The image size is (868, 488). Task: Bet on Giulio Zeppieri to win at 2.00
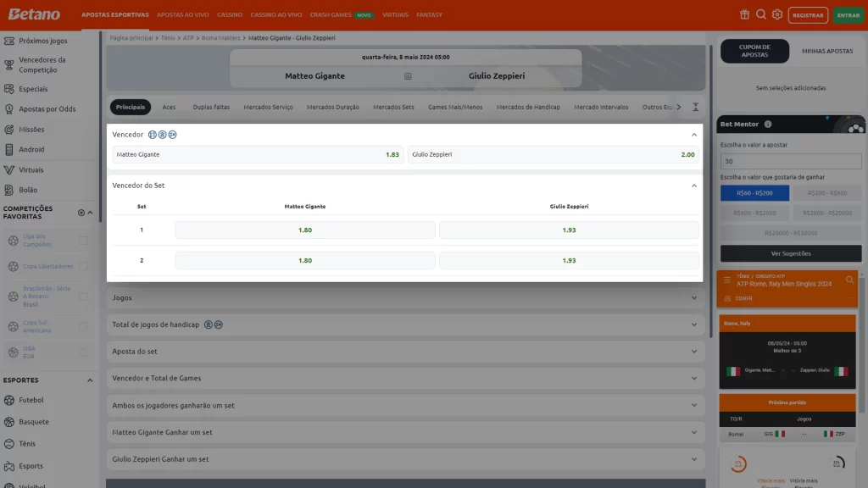coord(553,155)
